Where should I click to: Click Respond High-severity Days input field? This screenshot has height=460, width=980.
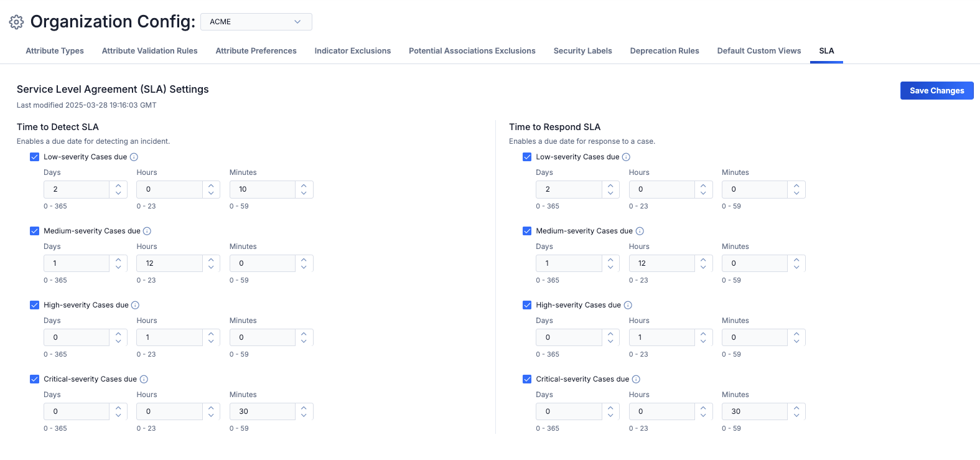coord(569,337)
